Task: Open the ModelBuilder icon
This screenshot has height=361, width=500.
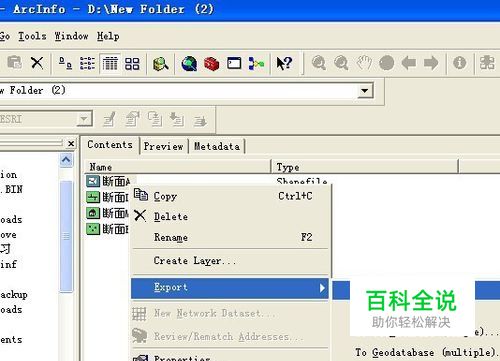Action: (x=256, y=63)
